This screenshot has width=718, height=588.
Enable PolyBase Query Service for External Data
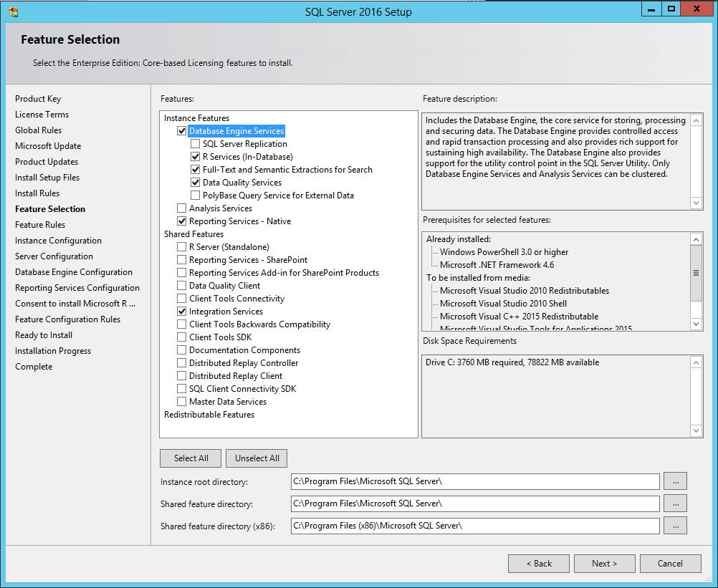pos(194,195)
